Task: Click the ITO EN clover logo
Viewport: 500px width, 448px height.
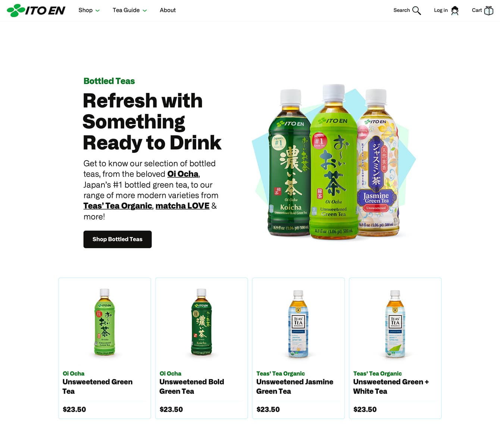Action: tap(36, 10)
